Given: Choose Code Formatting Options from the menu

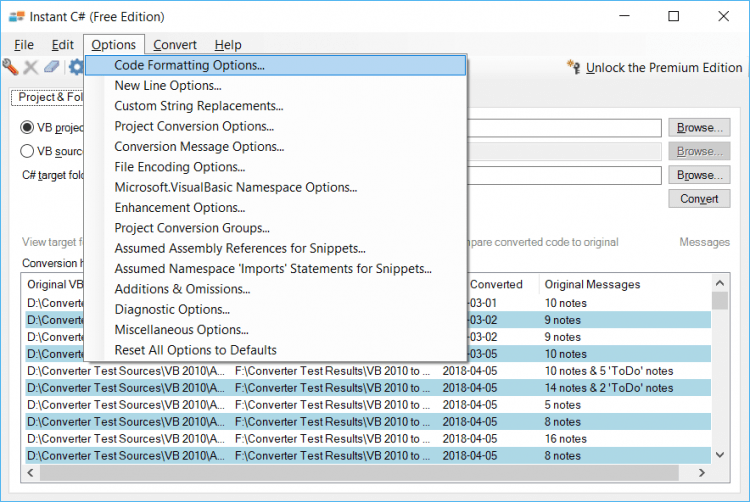Looking at the screenshot, I should [190, 66].
